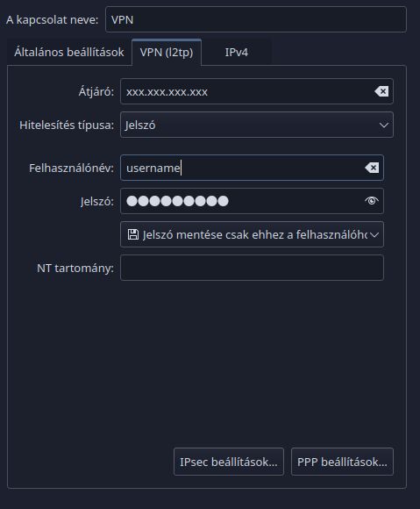Select the VPN (l2tp) tab
420x509 pixels.
click(x=167, y=53)
